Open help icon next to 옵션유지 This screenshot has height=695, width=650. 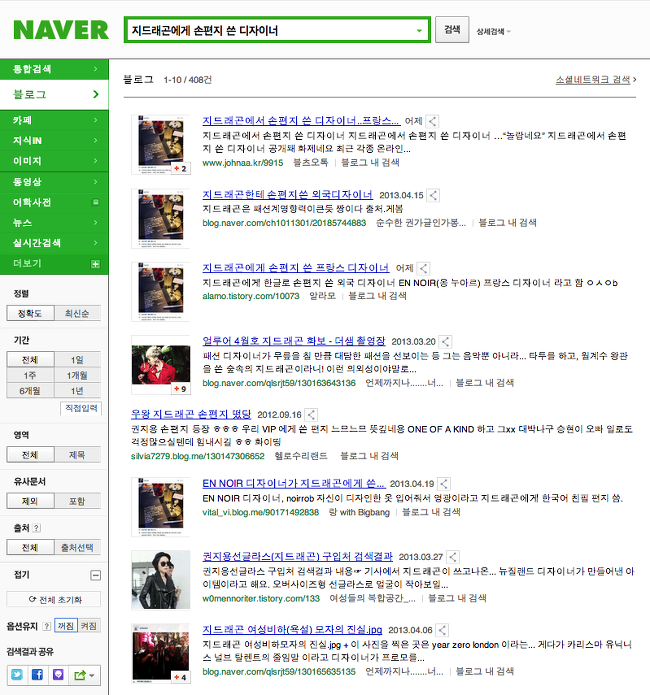pos(47,626)
